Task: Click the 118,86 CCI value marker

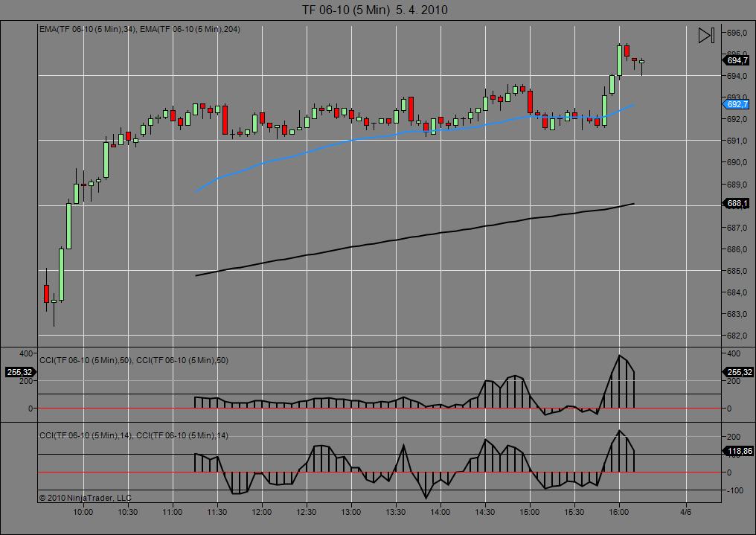Action: pyautogui.click(x=737, y=451)
